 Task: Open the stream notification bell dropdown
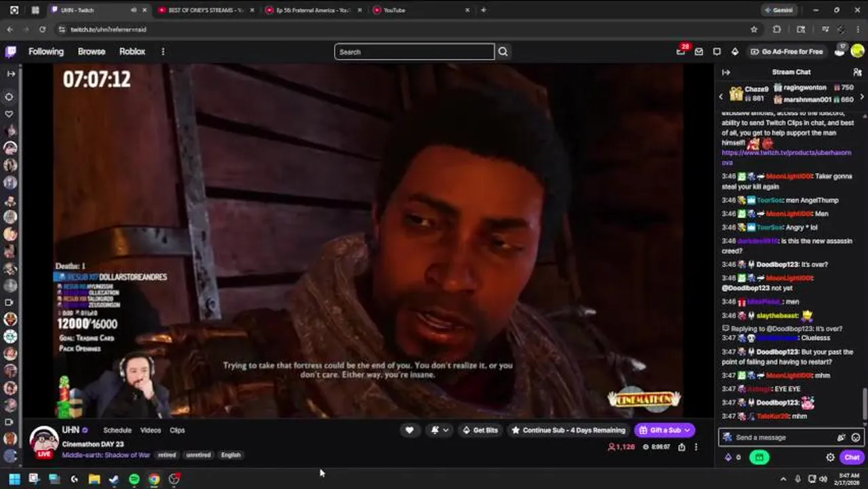[439, 430]
